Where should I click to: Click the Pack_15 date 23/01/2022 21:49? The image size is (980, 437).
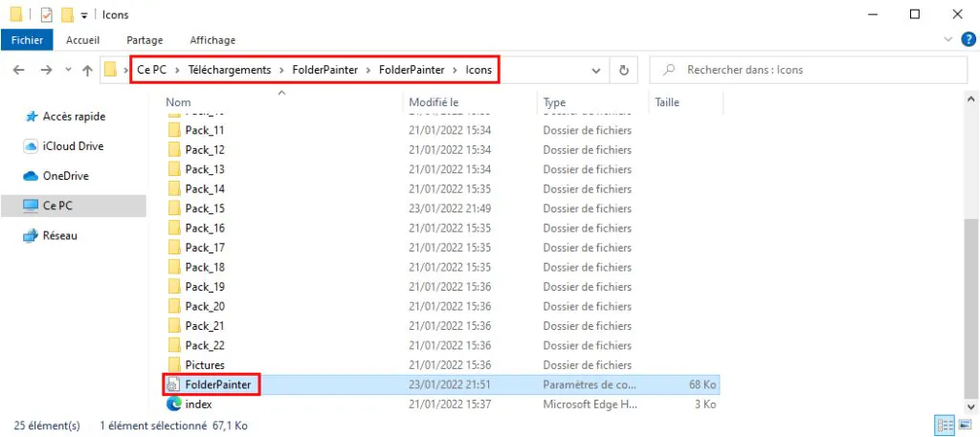(x=450, y=208)
